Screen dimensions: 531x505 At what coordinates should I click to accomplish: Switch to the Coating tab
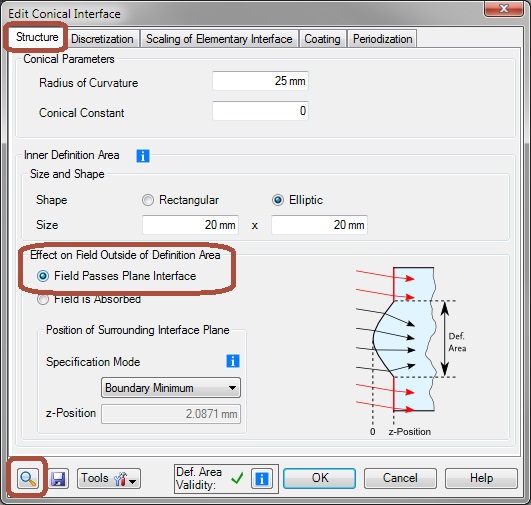tap(322, 39)
